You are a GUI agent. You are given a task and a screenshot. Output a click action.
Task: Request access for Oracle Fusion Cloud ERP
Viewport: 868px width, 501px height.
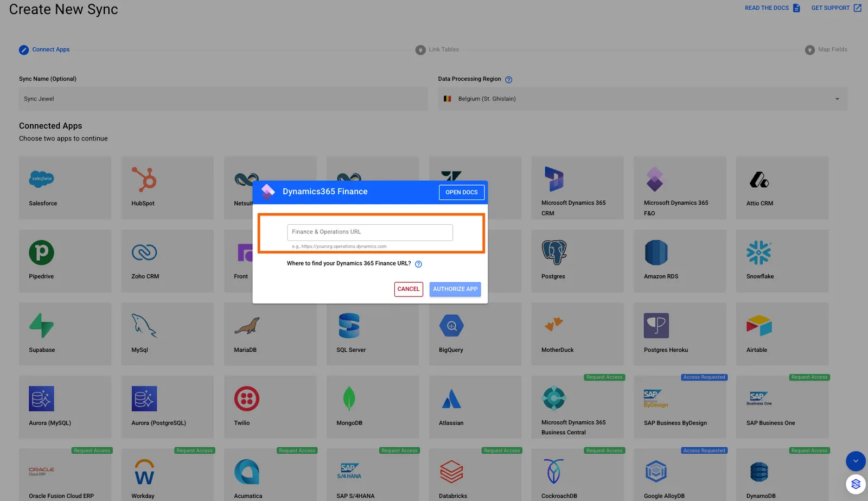coord(92,451)
